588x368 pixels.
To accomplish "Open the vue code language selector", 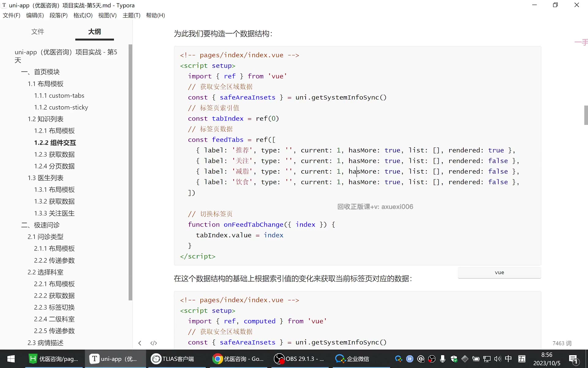I will [x=499, y=272].
